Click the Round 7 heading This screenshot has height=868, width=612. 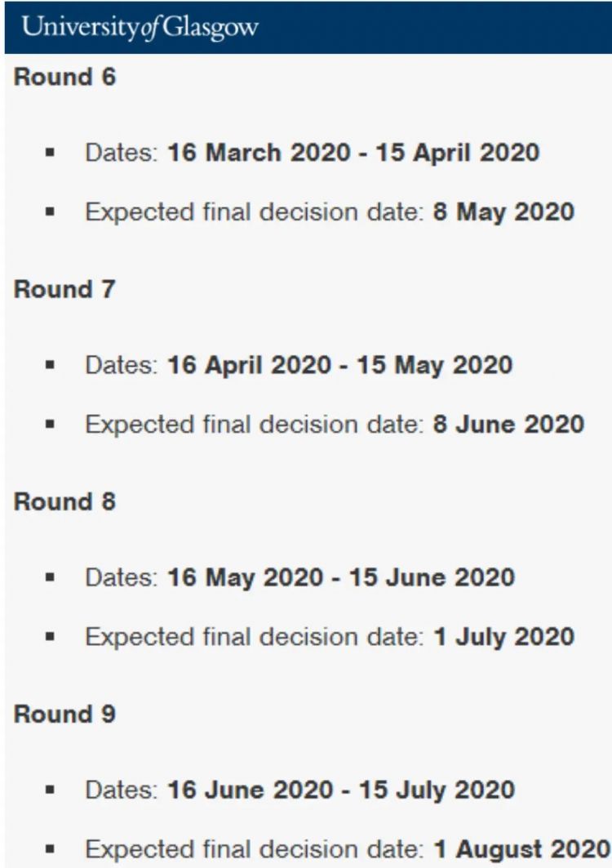pos(64,290)
